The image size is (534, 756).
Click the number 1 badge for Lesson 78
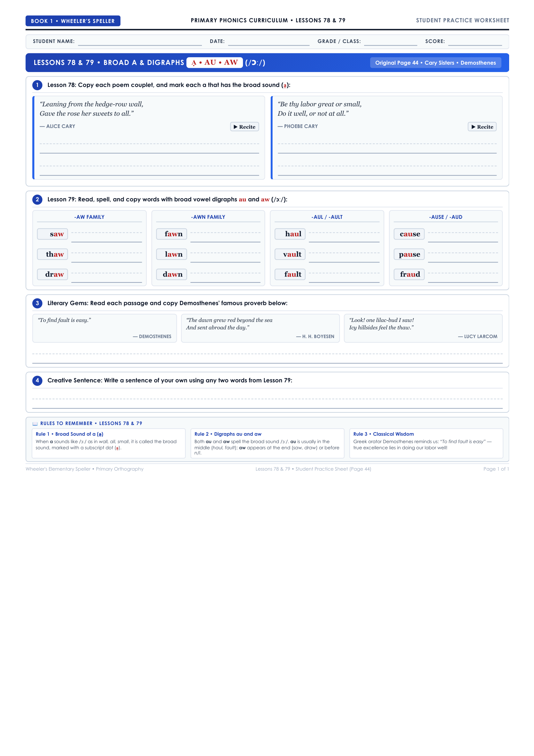click(37, 85)
